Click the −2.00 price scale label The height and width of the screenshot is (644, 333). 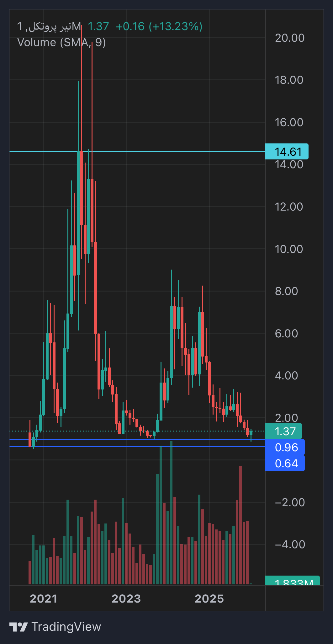coord(290,502)
